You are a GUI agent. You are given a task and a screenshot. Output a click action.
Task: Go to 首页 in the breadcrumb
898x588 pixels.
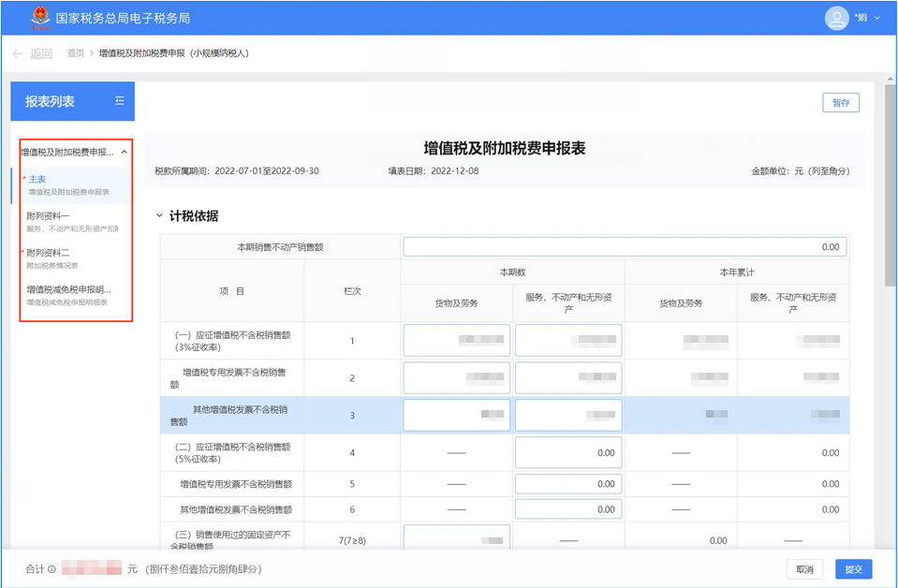pyautogui.click(x=76, y=53)
